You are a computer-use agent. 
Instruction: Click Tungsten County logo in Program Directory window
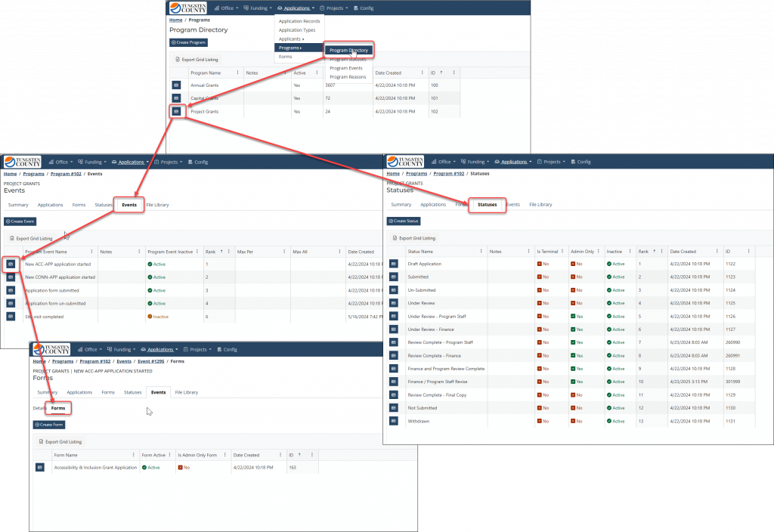(x=188, y=8)
